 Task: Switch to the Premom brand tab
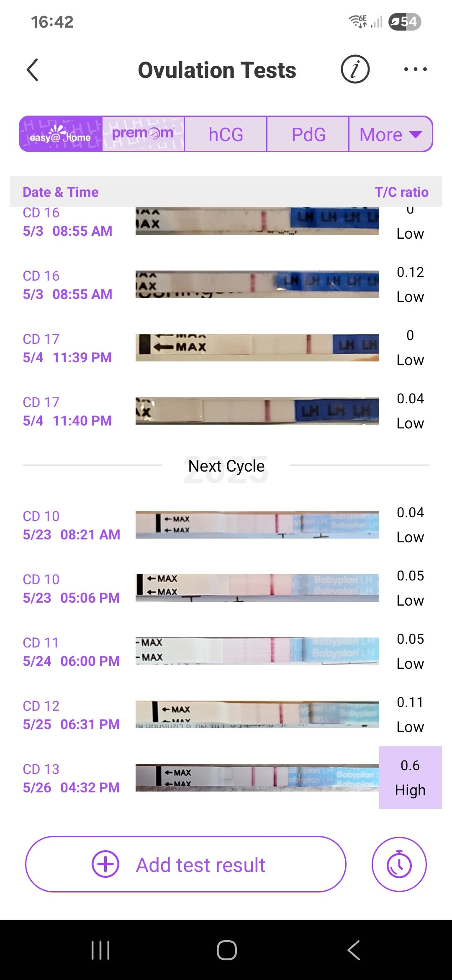pos(143,134)
